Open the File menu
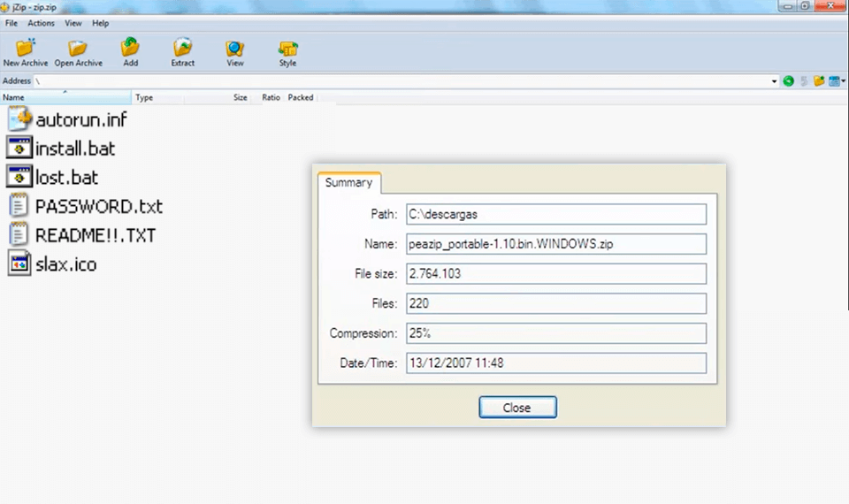The height and width of the screenshot is (504, 849). 11,23
